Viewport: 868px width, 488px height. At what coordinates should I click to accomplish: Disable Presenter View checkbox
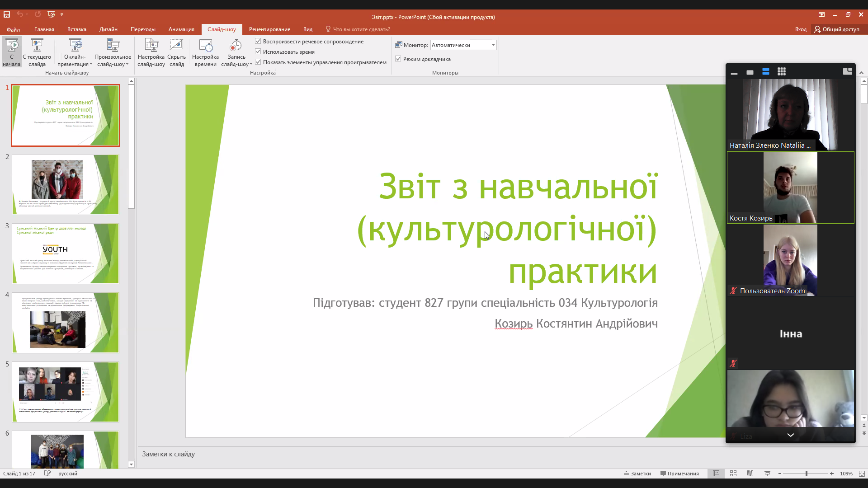(x=398, y=59)
